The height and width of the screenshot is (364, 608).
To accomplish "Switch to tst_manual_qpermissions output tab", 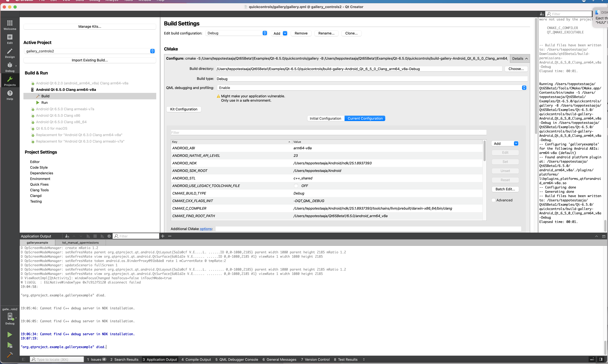I will (x=80, y=243).
